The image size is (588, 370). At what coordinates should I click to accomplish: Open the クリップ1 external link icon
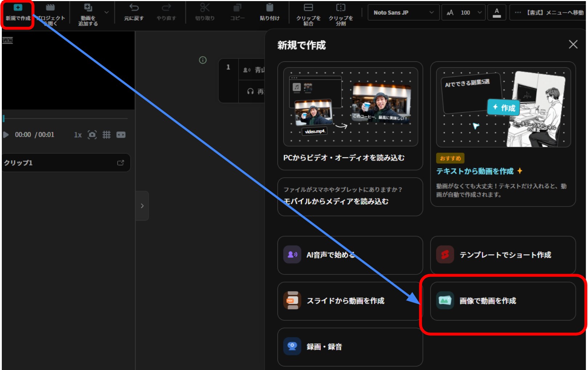pyautogui.click(x=121, y=163)
